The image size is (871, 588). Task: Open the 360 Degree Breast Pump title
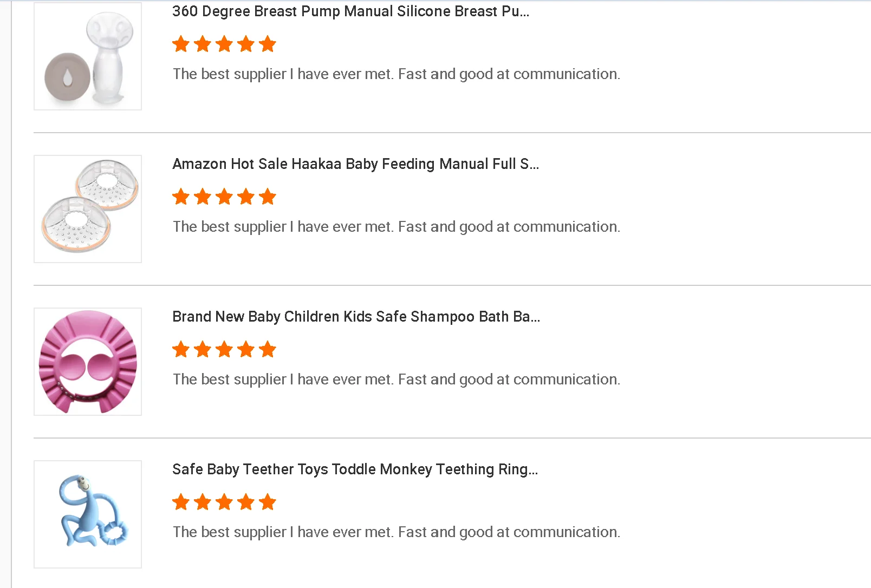click(350, 11)
